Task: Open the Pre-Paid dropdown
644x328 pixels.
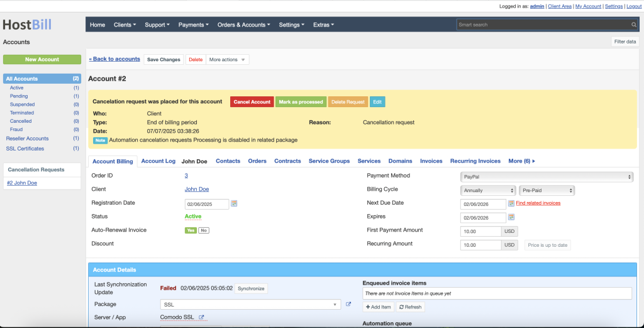Action: (x=547, y=191)
